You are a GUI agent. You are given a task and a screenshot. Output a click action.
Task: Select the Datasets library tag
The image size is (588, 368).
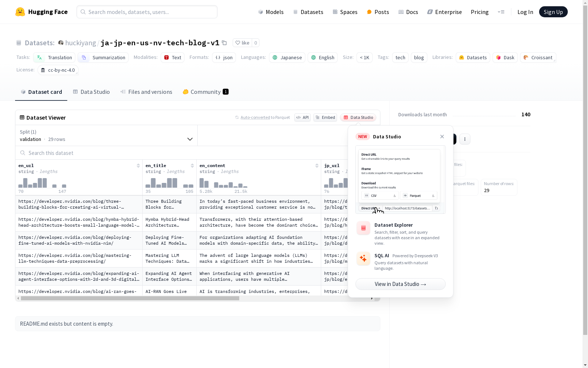point(473,57)
